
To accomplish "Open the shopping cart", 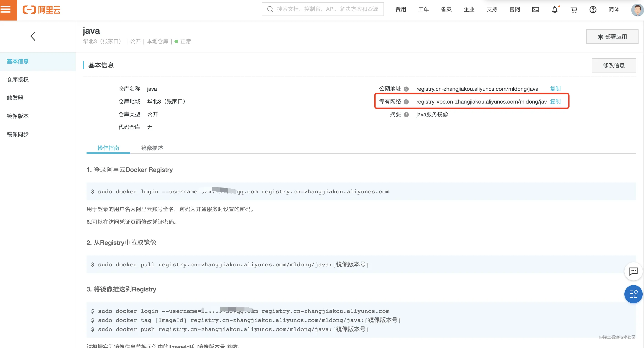I will [574, 10].
